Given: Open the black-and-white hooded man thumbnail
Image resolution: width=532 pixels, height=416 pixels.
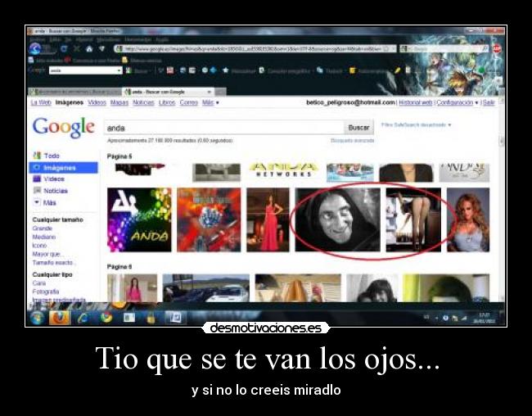Looking at the screenshot, I should coord(337,219).
